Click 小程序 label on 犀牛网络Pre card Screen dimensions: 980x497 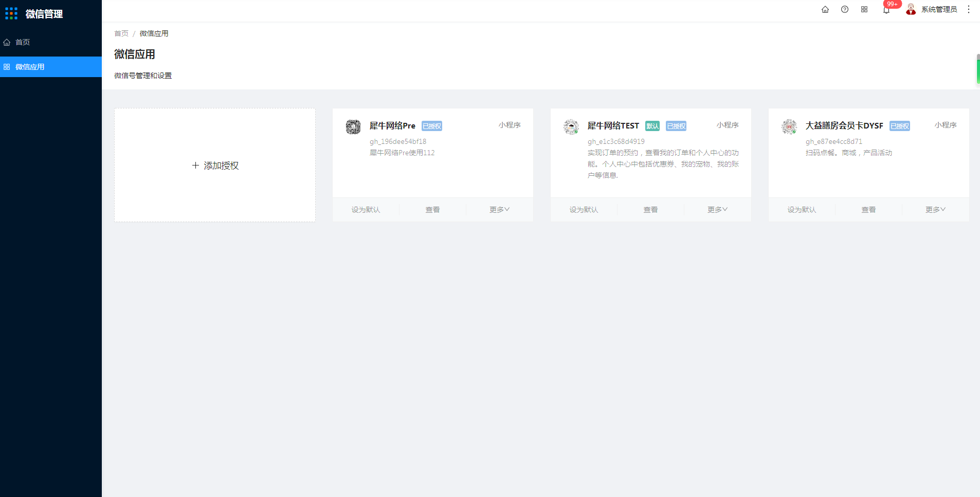[x=510, y=125]
